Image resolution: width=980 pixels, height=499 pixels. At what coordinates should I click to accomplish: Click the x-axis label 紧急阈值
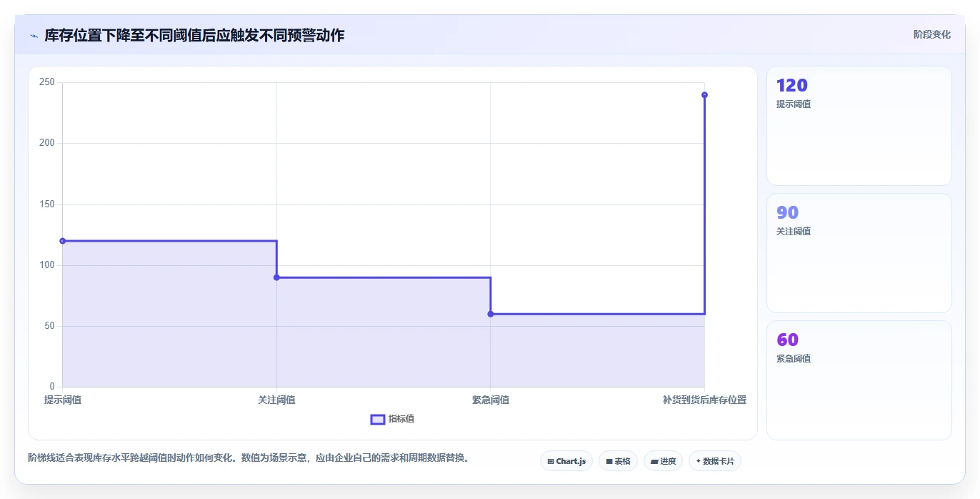pyautogui.click(x=491, y=400)
